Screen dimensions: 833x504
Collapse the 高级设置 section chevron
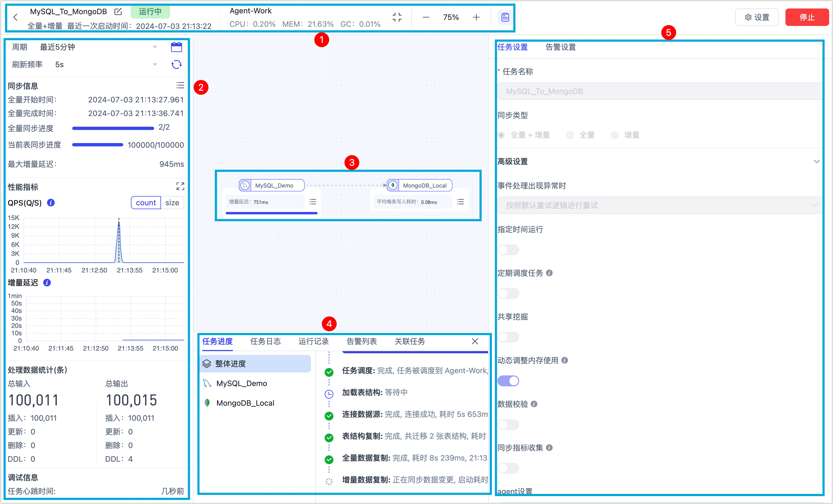coord(816,161)
